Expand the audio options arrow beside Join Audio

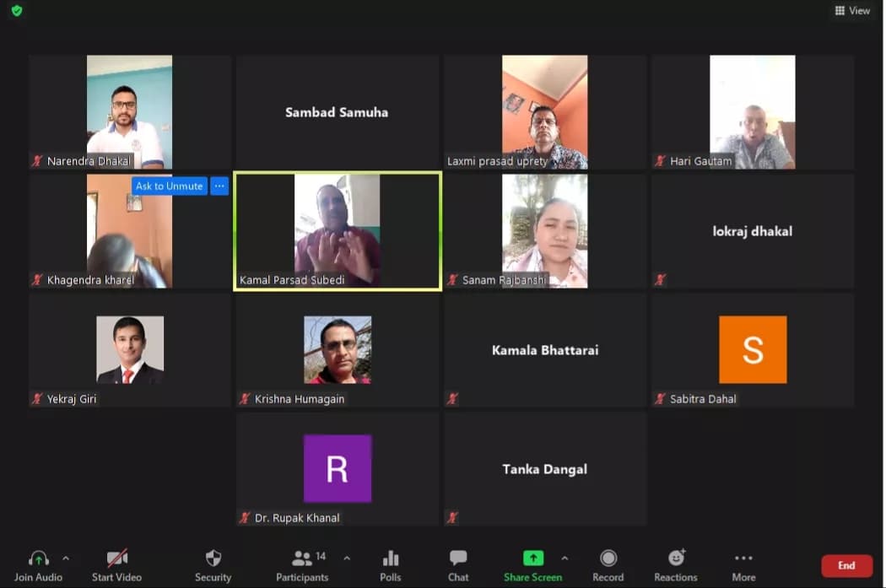(x=66, y=558)
